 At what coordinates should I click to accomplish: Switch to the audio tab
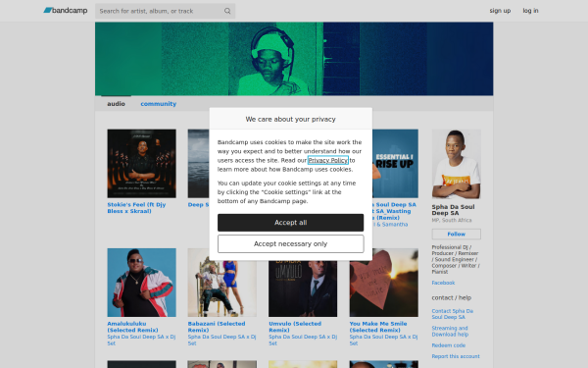point(116,104)
